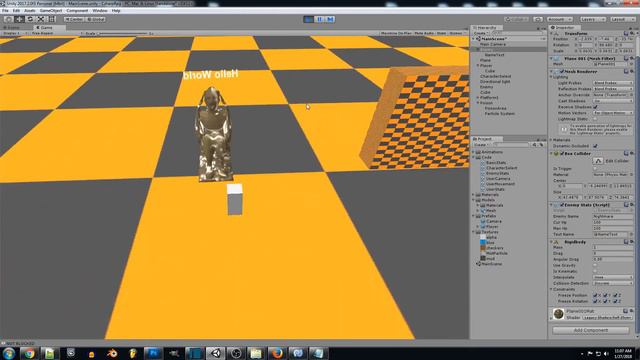Select Particle System in the Hierarchy

click(499, 114)
